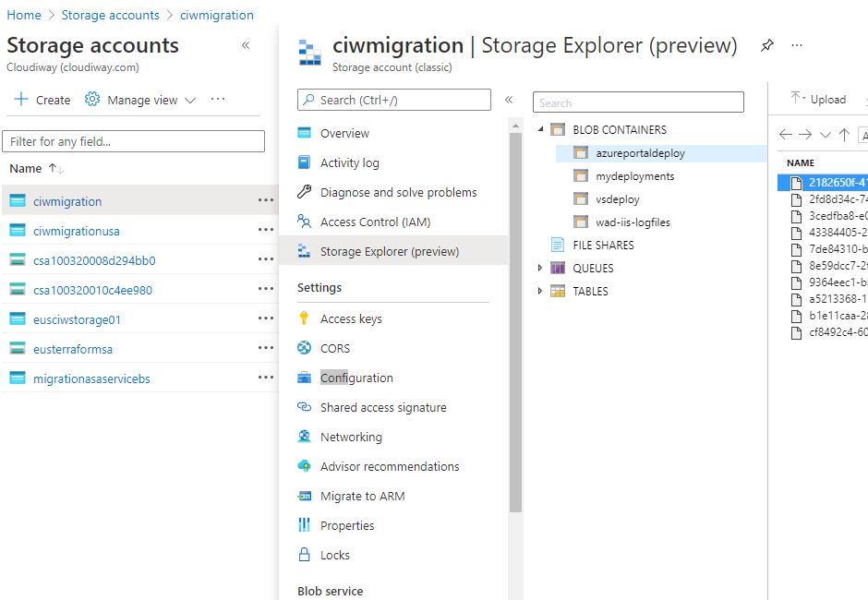Select wad-iis-logfiles blob container

(x=633, y=222)
